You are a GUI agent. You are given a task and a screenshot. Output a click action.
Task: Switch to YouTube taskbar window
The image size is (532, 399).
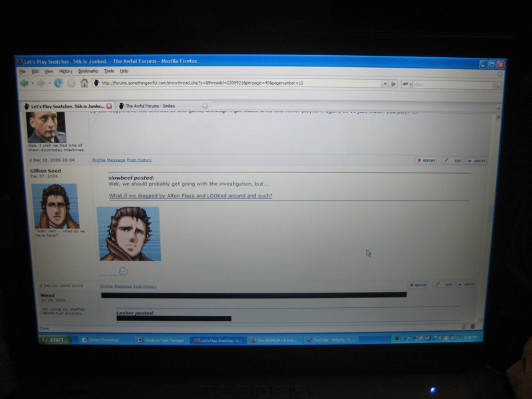[330, 340]
